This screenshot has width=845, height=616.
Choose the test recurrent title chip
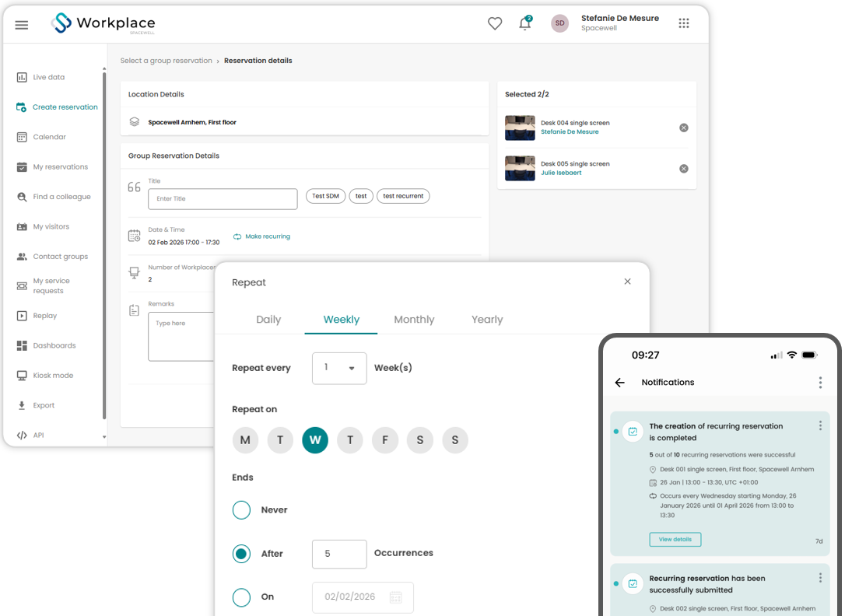click(x=403, y=196)
